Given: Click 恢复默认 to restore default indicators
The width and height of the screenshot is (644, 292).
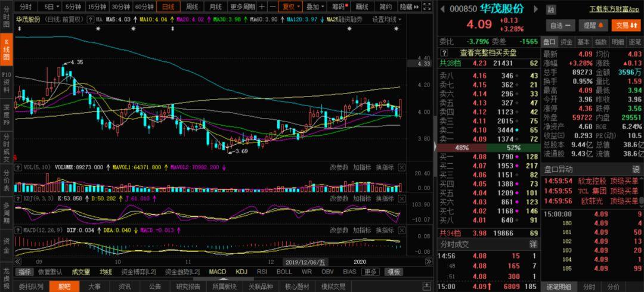Looking at the screenshot, I should point(50,272).
